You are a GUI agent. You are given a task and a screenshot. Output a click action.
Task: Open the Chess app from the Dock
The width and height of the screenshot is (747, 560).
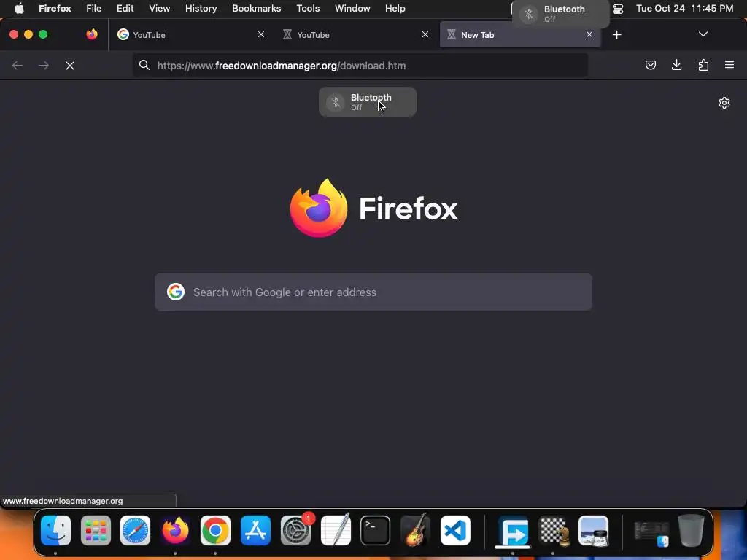[x=553, y=530]
